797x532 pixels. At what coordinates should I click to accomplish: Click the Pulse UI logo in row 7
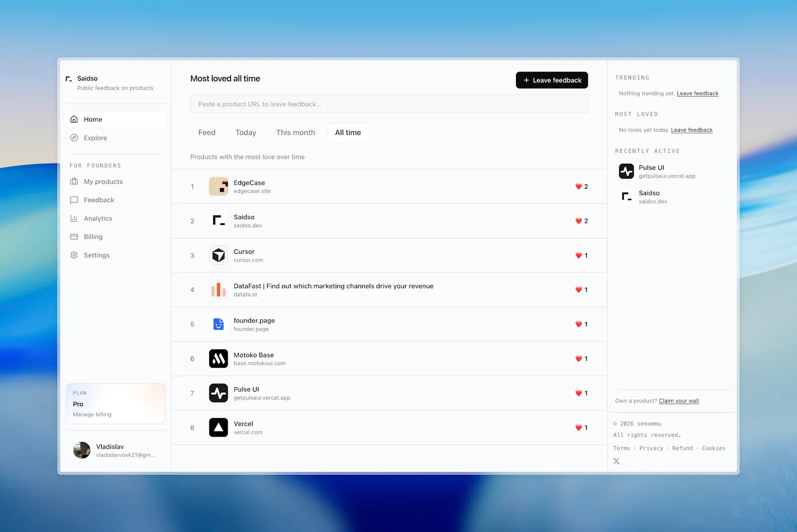[219, 393]
